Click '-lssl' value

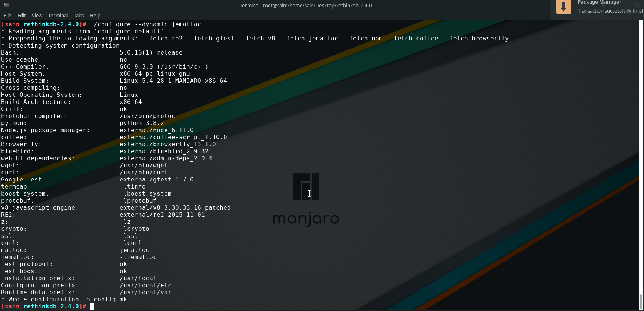[129, 236]
